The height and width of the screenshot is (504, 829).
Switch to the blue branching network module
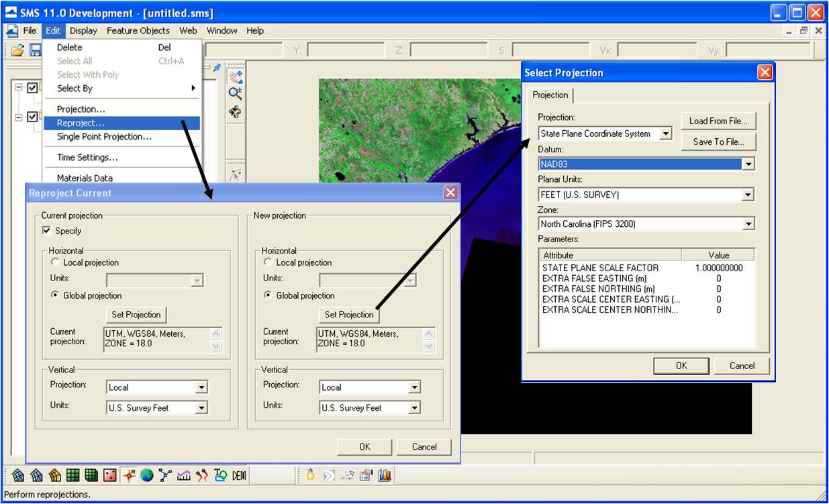(x=164, y=476)
